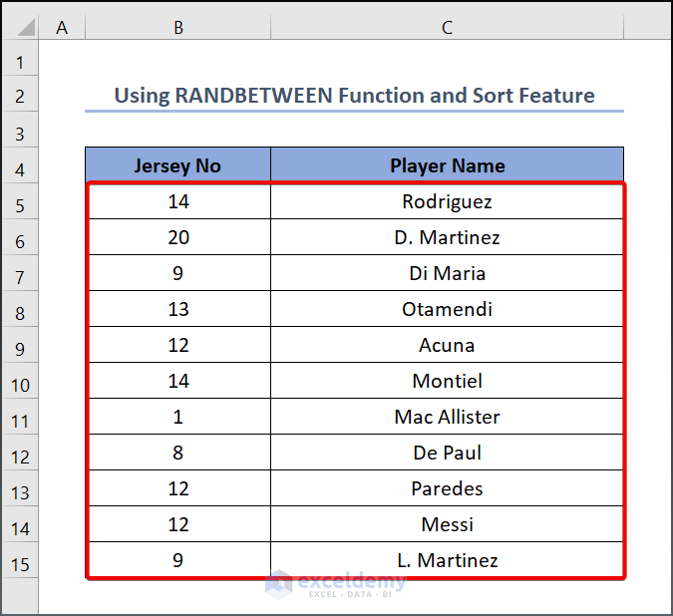This screenshot has width=673, height=616.
Task: Click jersey number 20 cell
Action: [x=177, y=237]
